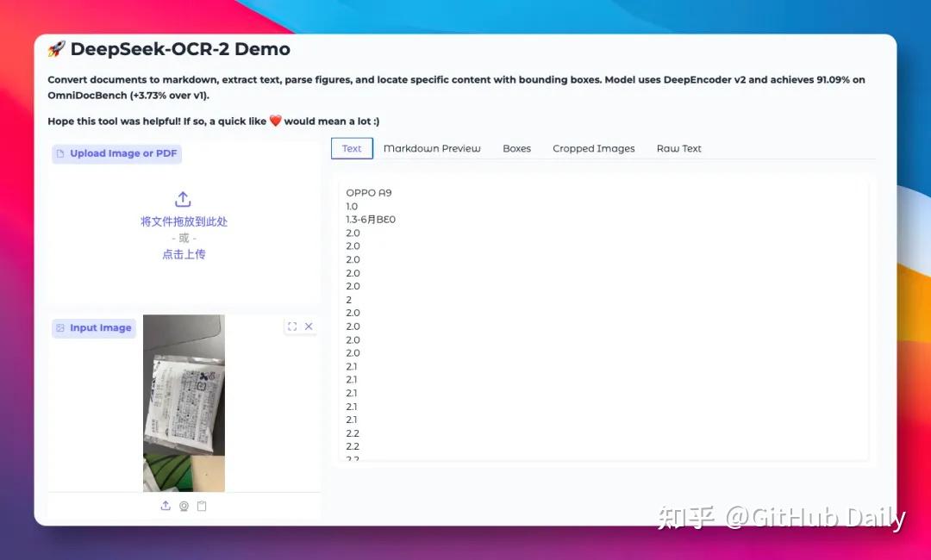
Task: Click the red heart emoji
Action: click(x=275, y=121)
